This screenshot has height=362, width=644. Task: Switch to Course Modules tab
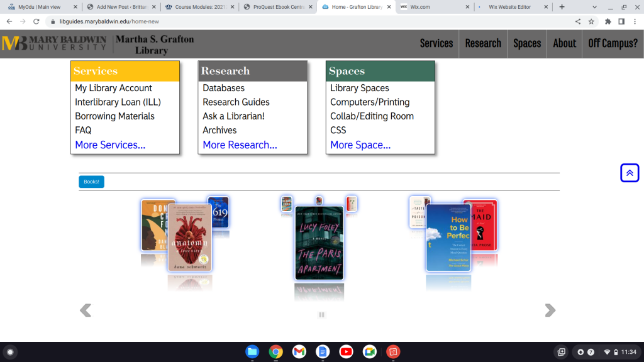tap(199, 7)
